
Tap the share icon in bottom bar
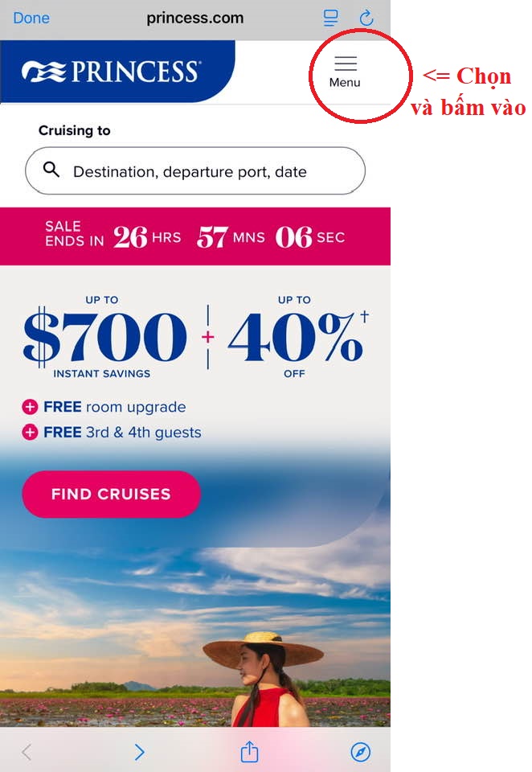coord(250,752)
